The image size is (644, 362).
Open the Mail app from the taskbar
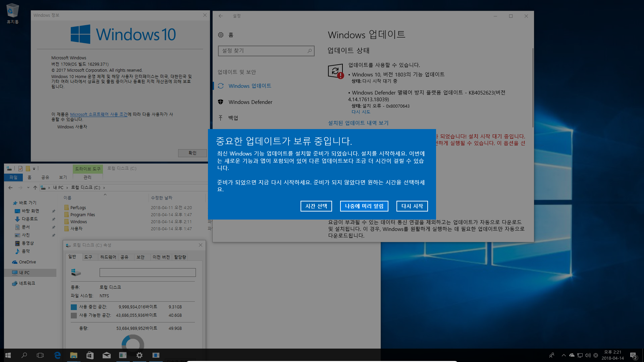[107, 355]
